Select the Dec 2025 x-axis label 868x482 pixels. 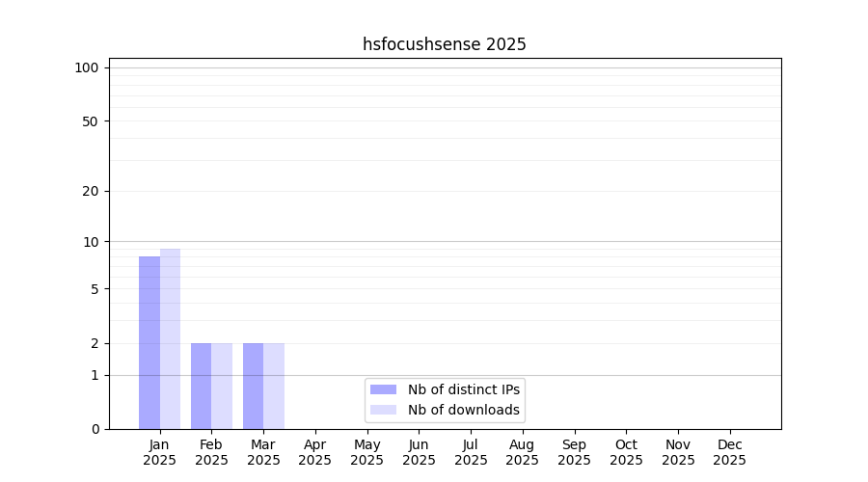[x=729, y=452]
